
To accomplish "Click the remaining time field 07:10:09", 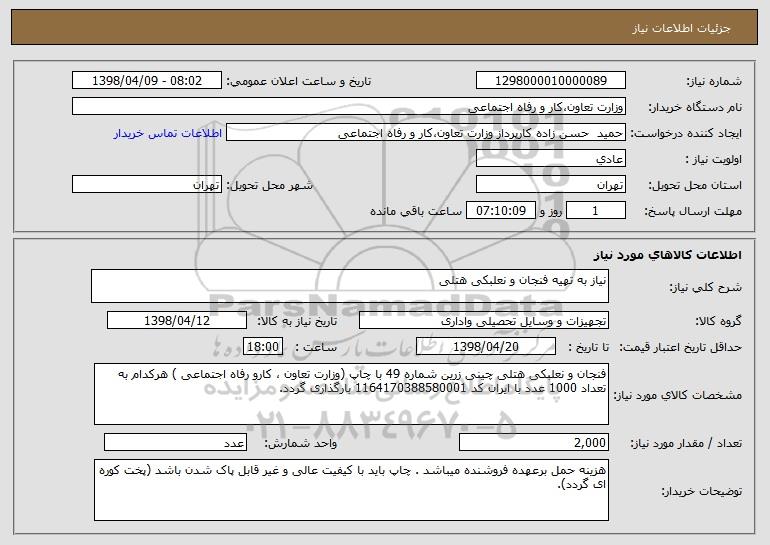I will click(x=500, y=211).
